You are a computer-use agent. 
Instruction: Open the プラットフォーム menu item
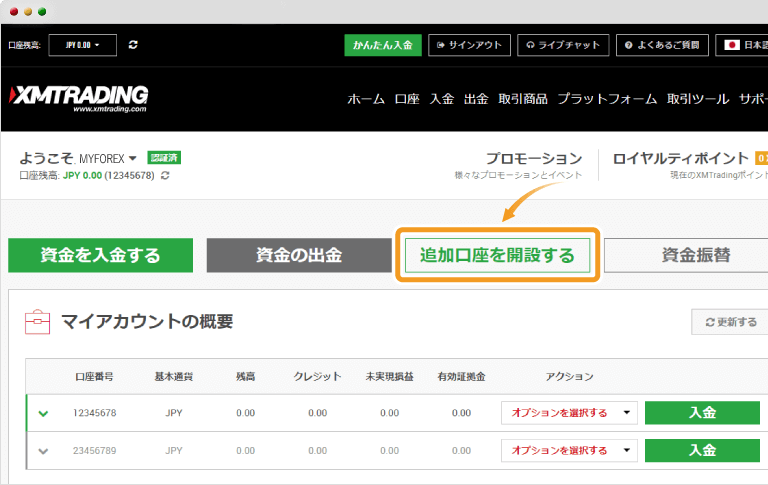pyautogui.click(x=607, y=99)
